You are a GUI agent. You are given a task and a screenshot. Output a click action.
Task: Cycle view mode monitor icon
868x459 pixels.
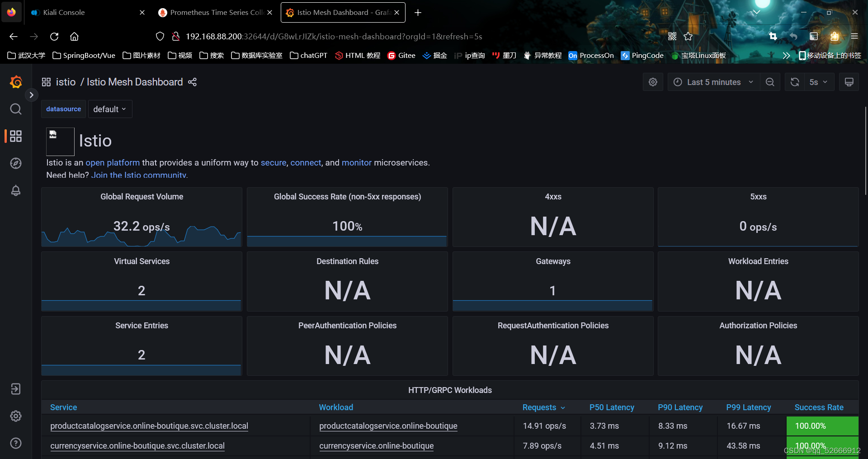click(849, 82)
